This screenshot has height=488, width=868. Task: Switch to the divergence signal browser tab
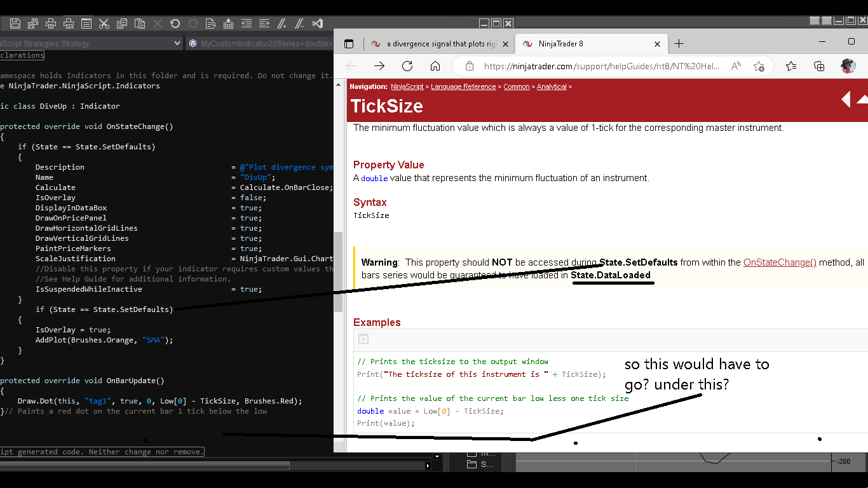(x=433, y=44)
